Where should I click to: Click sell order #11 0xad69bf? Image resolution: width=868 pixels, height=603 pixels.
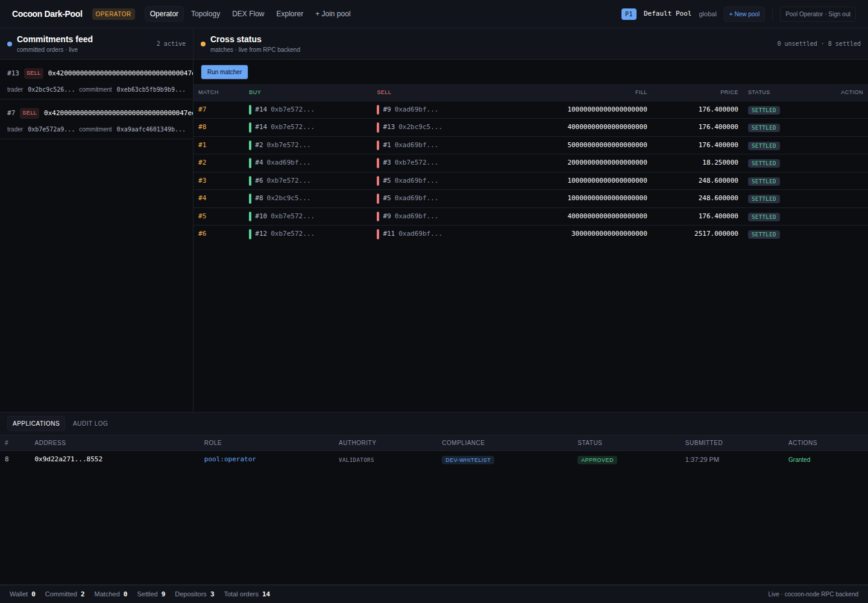(x=409, y=233)
